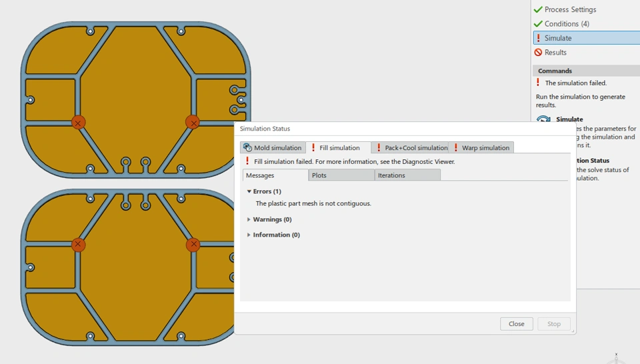Switch to the Mold simulation tab
This screenshot has height=364, width=640.
[273, 148]
